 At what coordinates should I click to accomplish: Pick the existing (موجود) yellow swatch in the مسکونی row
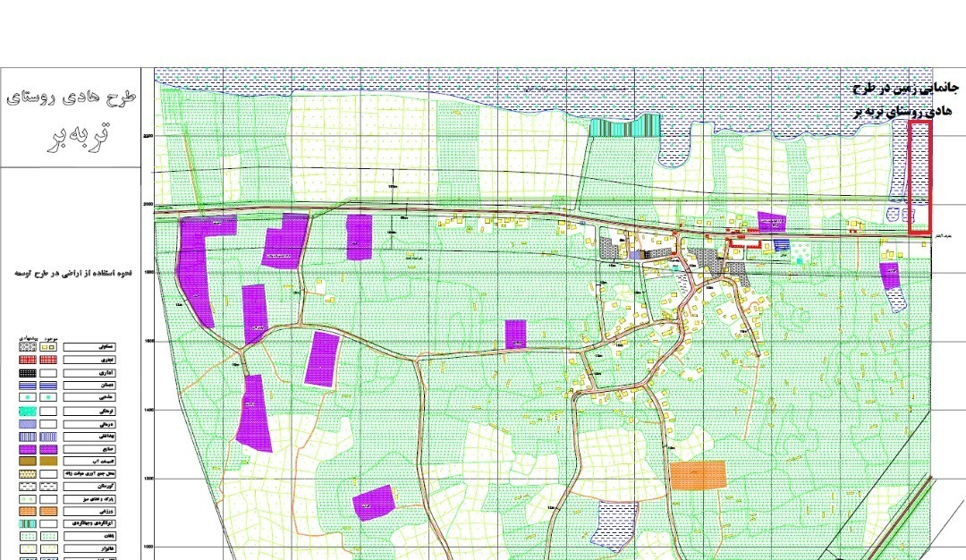(48, 347)
